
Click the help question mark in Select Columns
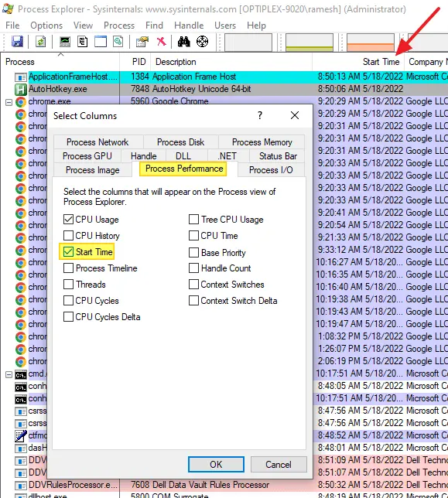click(x=260, y=115)
